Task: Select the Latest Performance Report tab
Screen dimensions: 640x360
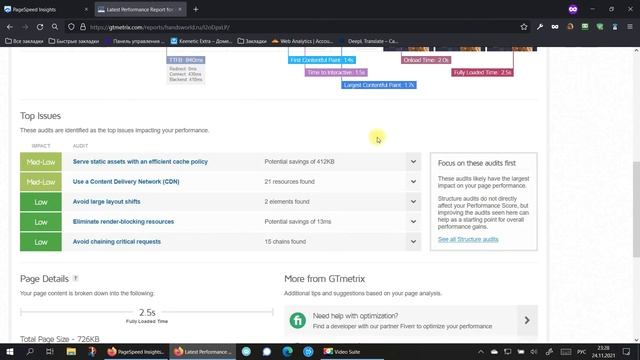Action: point(140,9)
